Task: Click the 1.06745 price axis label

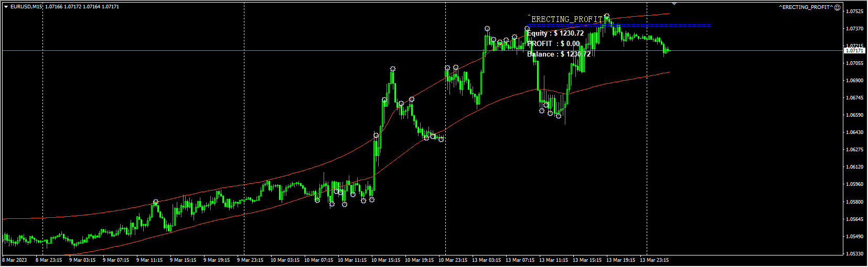Action: (x=855, y=98)
